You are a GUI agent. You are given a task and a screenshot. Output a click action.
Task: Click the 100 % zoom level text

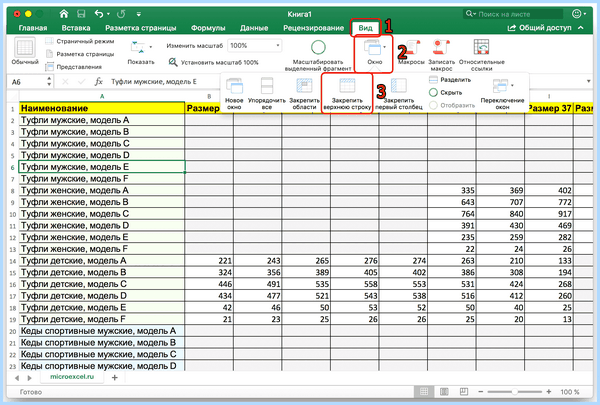pos(570,392)
